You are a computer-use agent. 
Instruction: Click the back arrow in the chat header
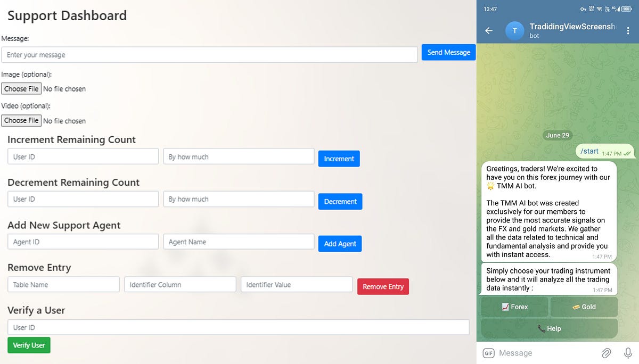(x=489, y=30)
